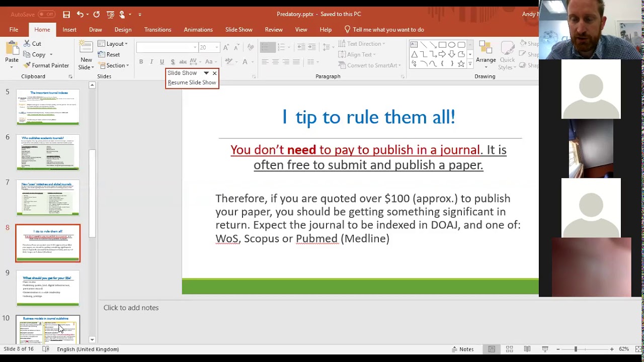
Task: Start slide show from beginning icon
Action: [x=110, y=15]
